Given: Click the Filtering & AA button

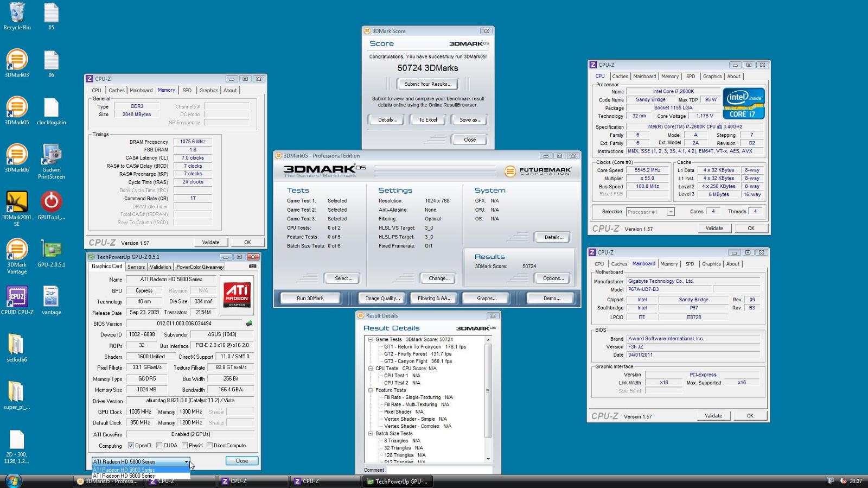Looking at the screenshot, I should pyautogui.click(x=435, y=299).
